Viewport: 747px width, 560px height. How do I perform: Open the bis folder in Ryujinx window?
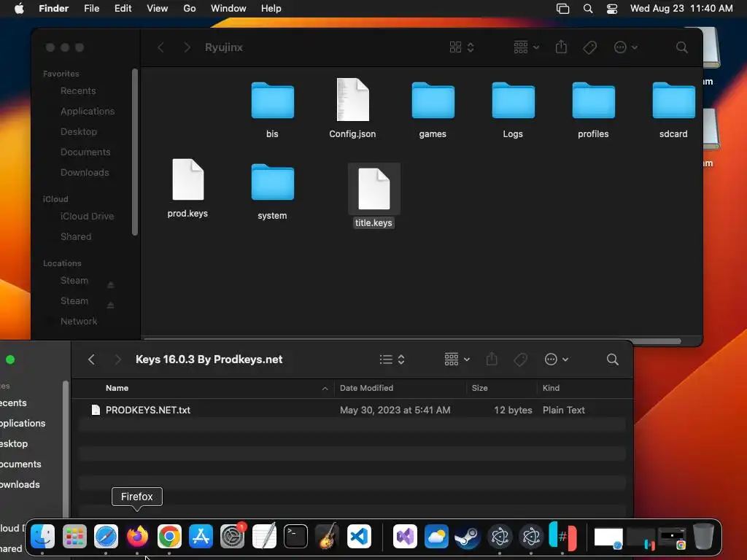coord(273,101)
